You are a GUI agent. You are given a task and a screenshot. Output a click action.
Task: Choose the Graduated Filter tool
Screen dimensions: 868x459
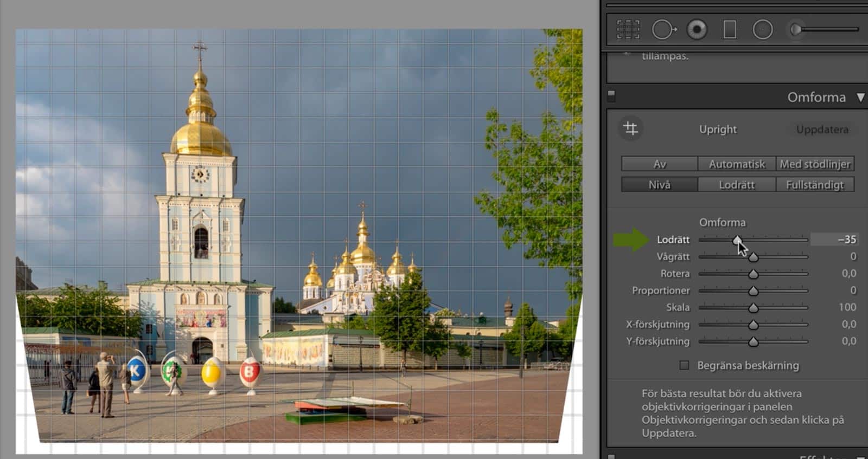[x=730, y=29]
